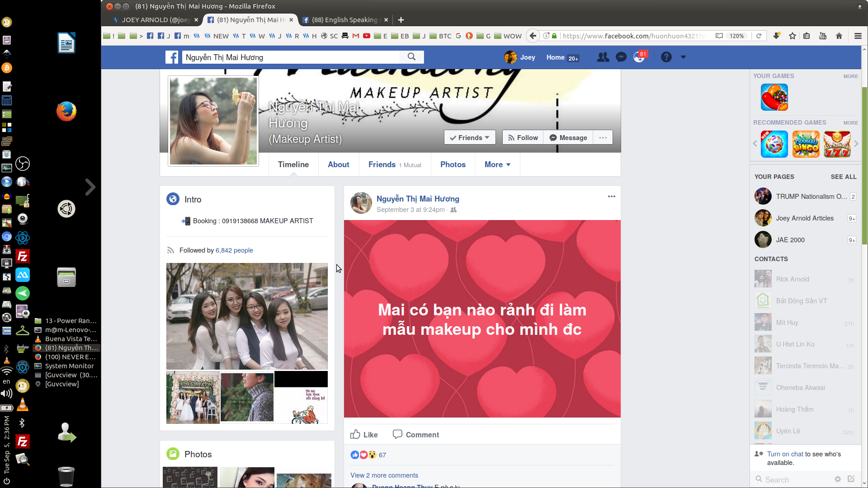Open the Friends tab with 1 Mutual
The image size is (868, 488).
(x=395, y=164)
